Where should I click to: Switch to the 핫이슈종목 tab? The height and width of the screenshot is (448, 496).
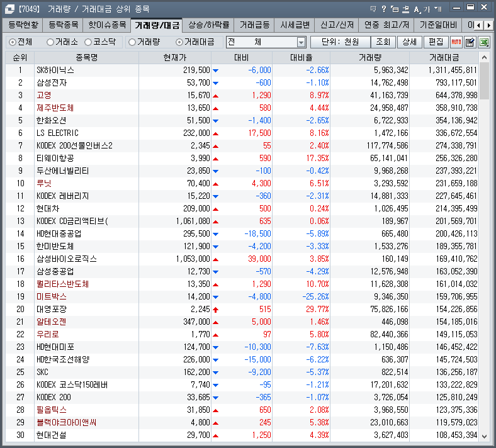tap(107, 25)
